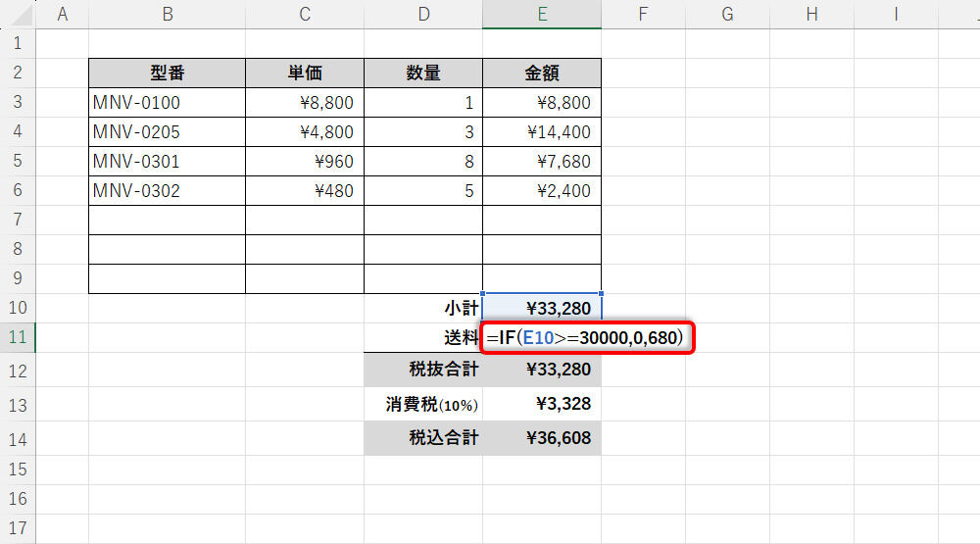Click the cell containing MNV-0100
Viewport: 980px width, 544px height.
pyautogui.click(x=167, y=103)
